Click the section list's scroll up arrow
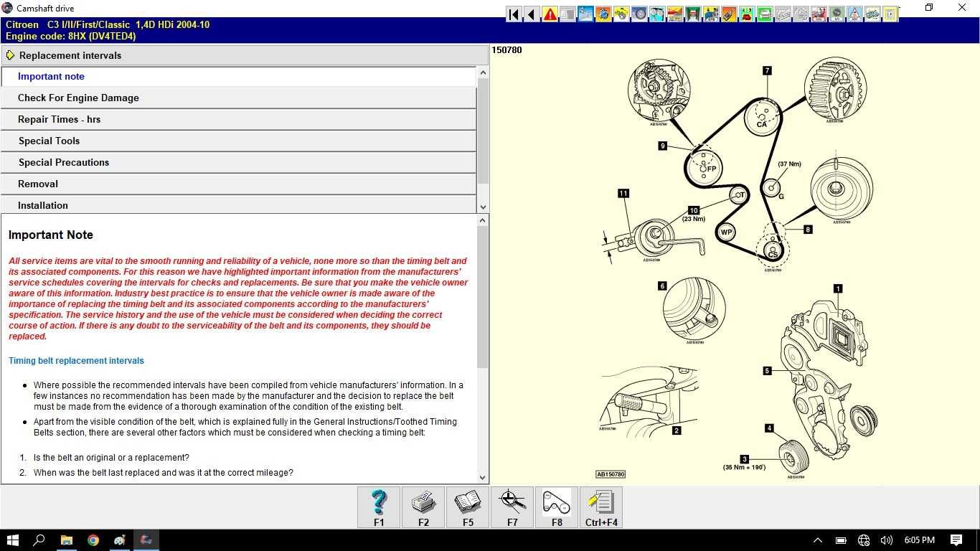This screenshot has height=551, width=980. (483, 72)
